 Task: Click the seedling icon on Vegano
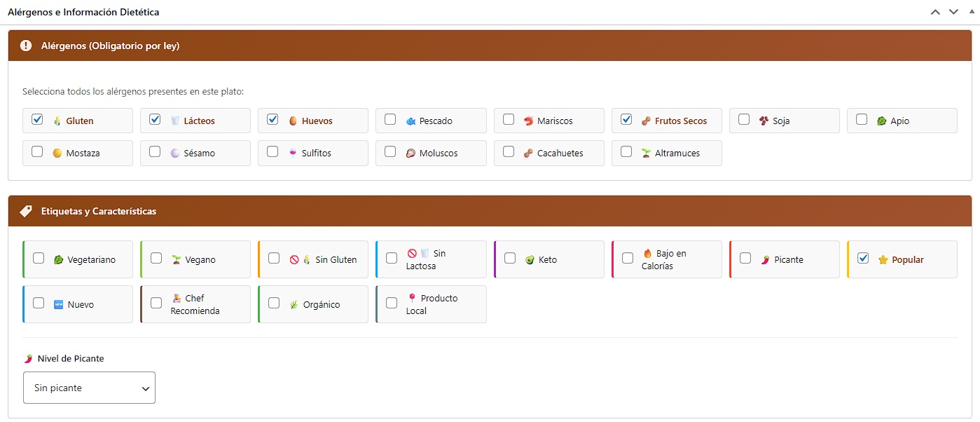pyautogui.click(x=175, y=259)
